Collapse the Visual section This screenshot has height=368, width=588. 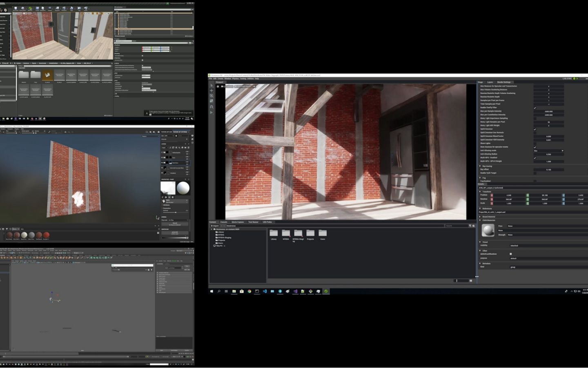pos(480,242)
